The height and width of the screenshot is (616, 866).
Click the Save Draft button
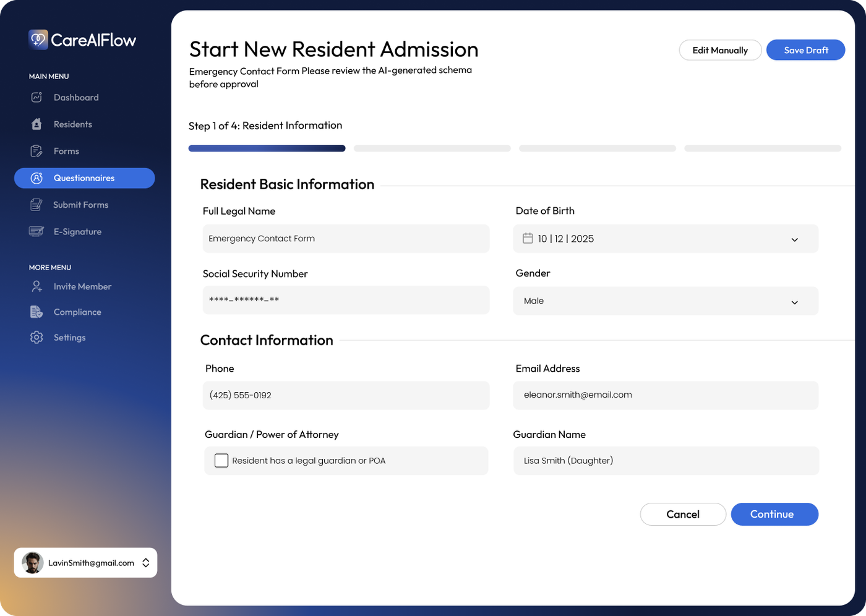[806, 50]
